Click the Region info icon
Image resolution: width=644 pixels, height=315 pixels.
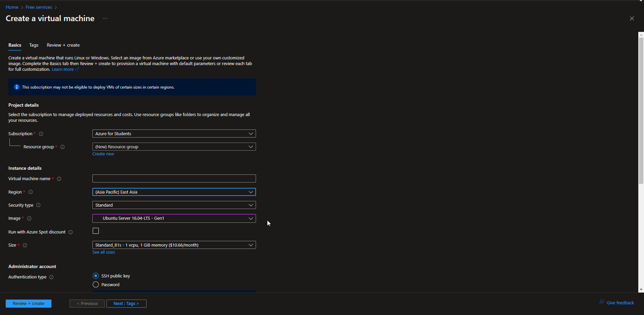(x=31, y=192)
